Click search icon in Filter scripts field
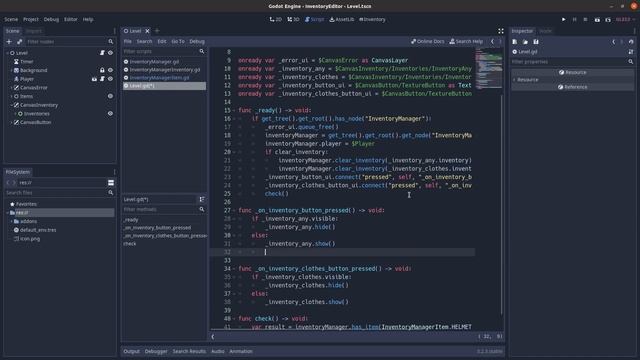This screenshot has width=640, height=360. point(202,51)
